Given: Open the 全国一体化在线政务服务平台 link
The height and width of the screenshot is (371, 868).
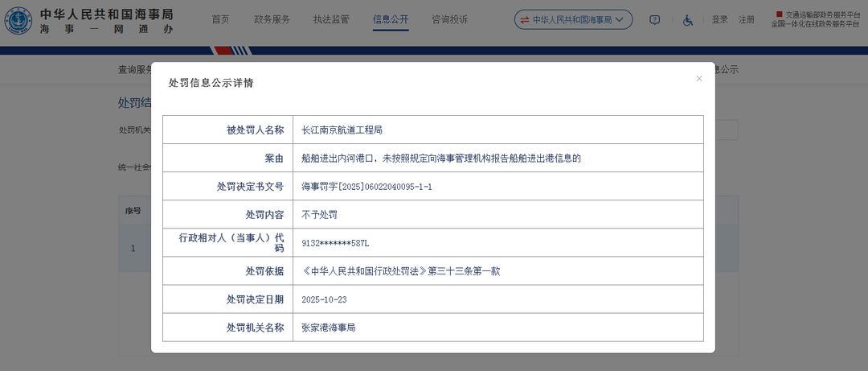Looking at the screenshot, I should pos(815,24).
